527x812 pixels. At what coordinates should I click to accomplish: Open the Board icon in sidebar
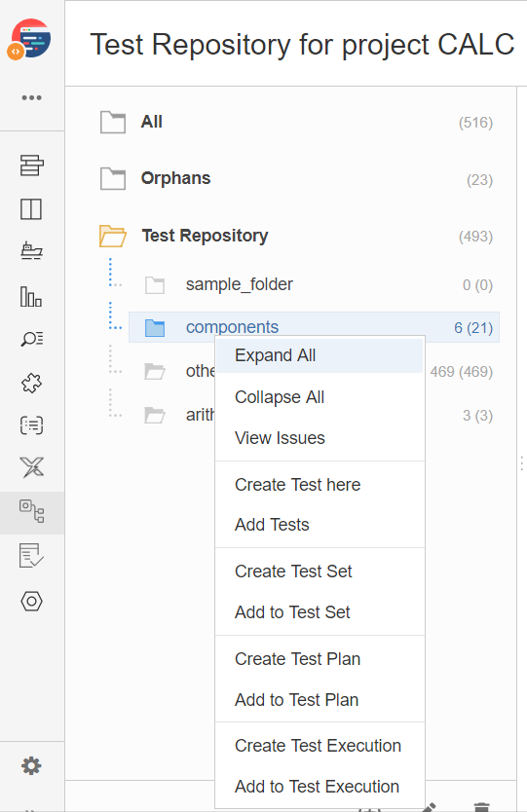31,209
